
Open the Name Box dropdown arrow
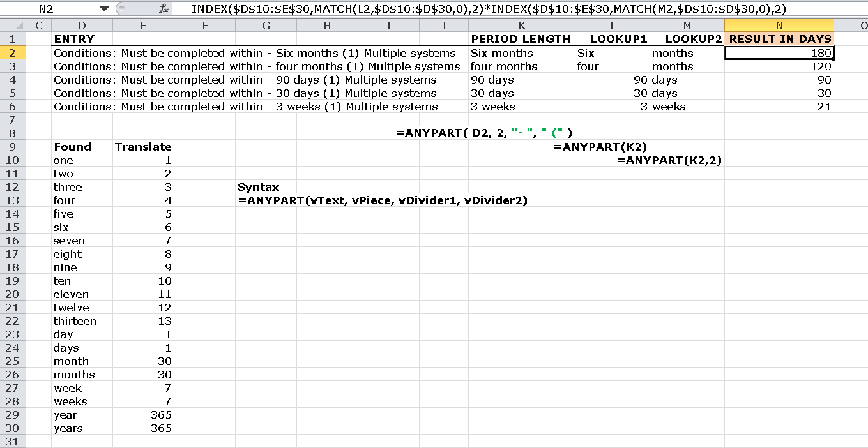point(104,9)
